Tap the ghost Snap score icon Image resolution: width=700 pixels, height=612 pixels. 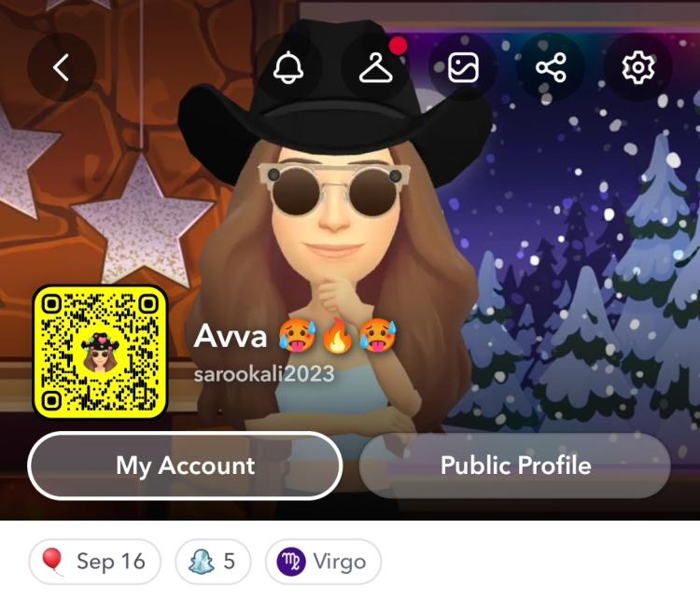coord(201,561)
